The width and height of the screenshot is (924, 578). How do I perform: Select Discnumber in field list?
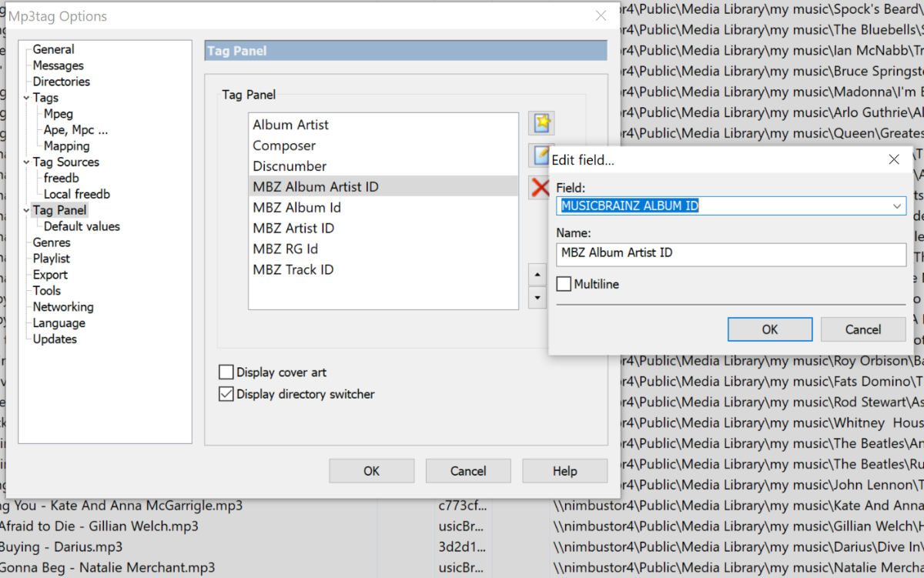383,166
